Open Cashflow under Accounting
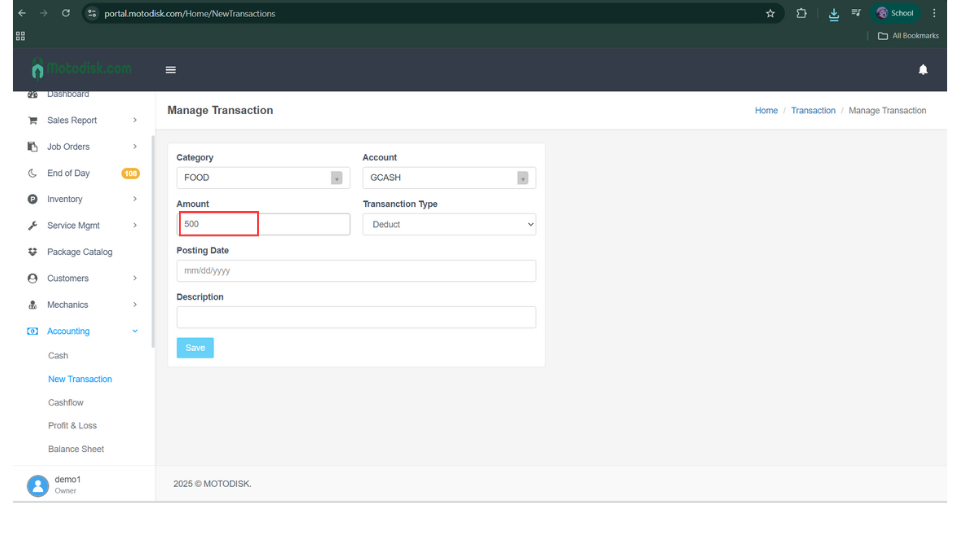The width and height of the screenshot is (960, 540). coord(66,403)
